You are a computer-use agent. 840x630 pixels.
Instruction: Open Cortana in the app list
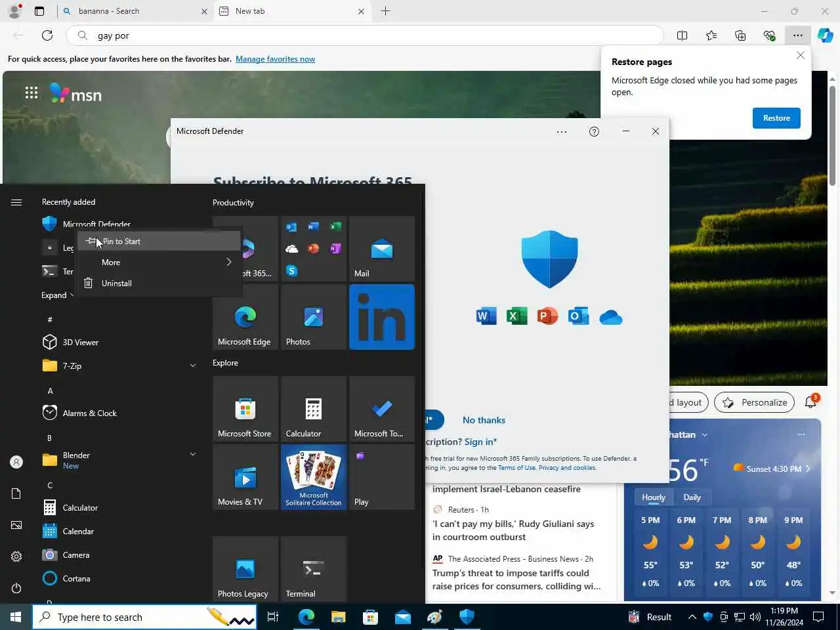pos(118,578)
